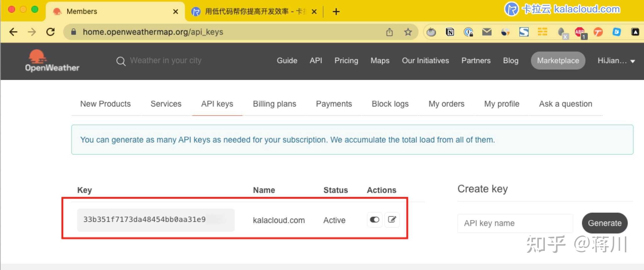Switch to the My profile tab

[x=502, y=104]
